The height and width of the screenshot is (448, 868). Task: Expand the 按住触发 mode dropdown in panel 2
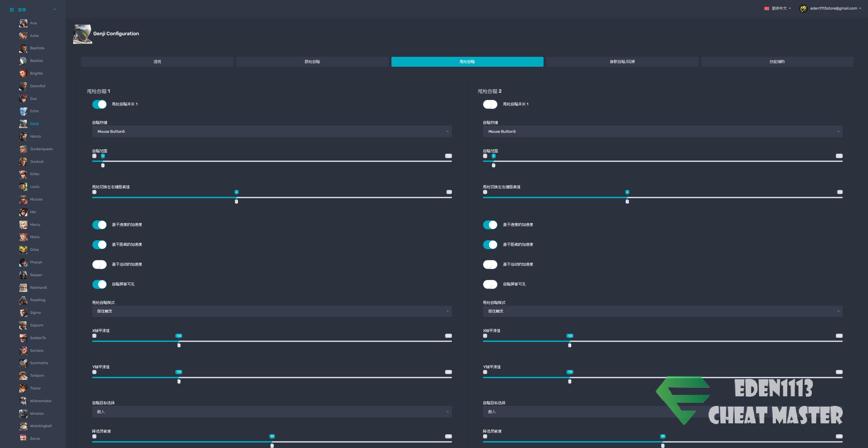tap(663, 311)
